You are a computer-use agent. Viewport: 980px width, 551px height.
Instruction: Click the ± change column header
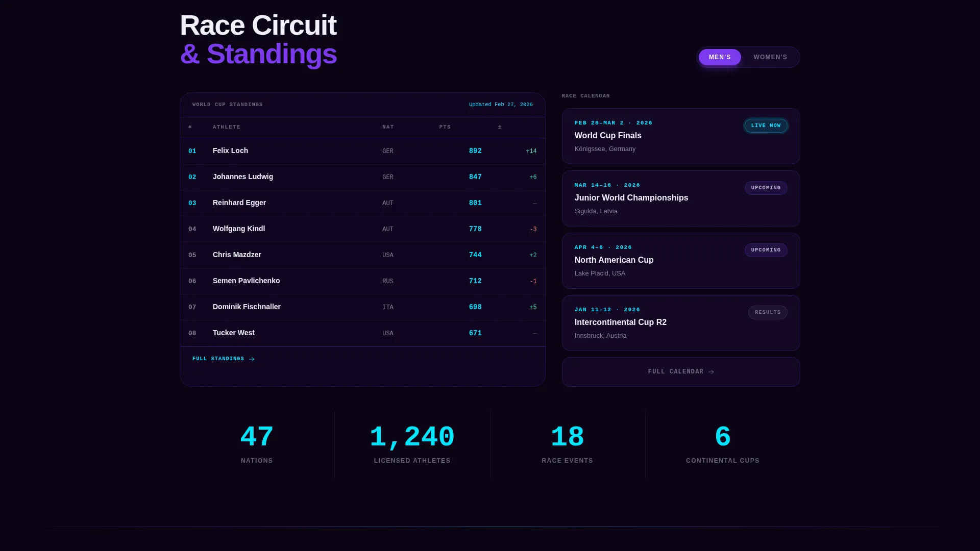(x=500, y=127)
